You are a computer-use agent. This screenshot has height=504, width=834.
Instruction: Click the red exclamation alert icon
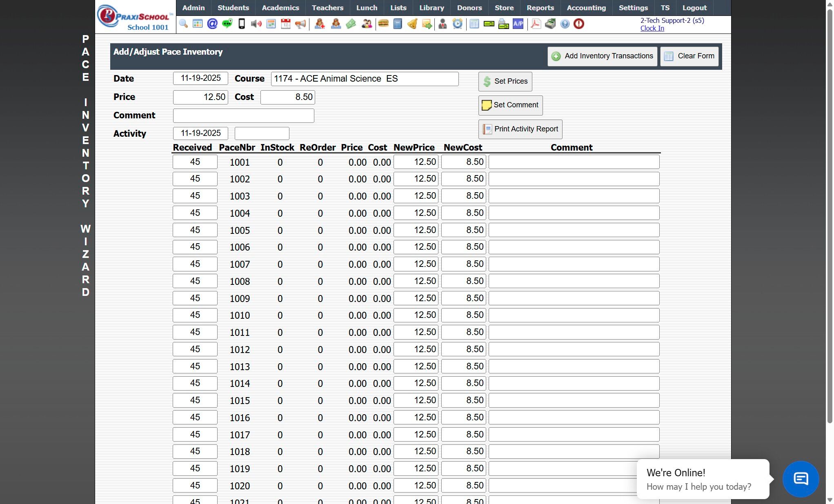[579, 24]
